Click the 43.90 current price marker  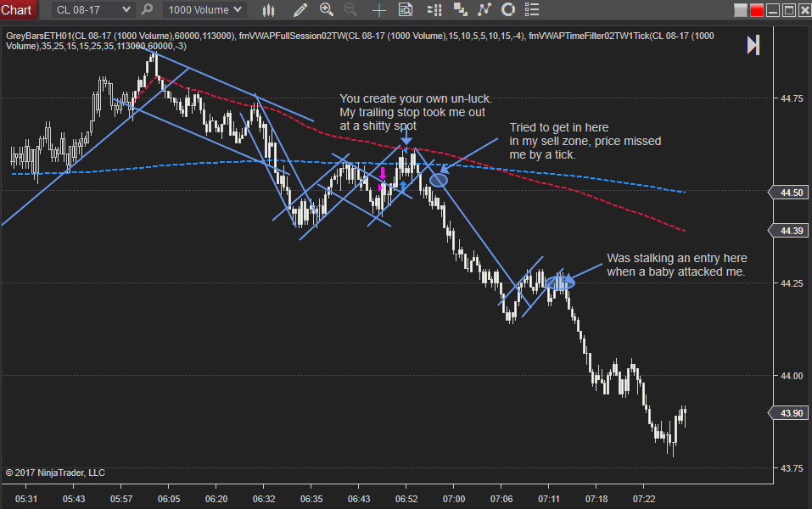788,413
